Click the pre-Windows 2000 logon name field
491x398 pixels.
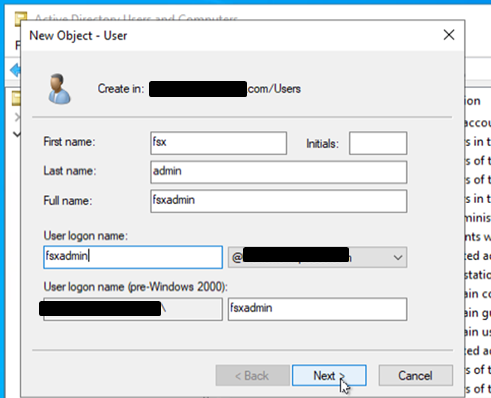[x=317, y=309]
